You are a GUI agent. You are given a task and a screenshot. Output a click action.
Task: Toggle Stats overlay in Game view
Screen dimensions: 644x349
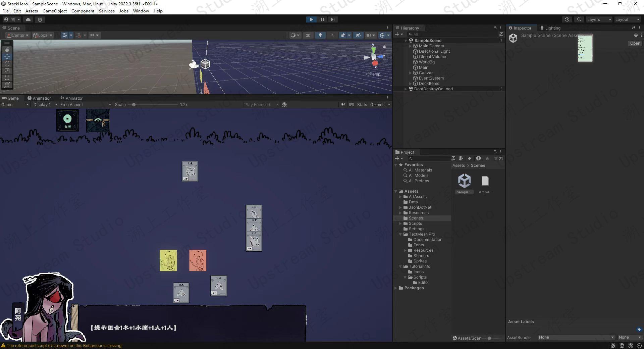[x=362, y=105]
